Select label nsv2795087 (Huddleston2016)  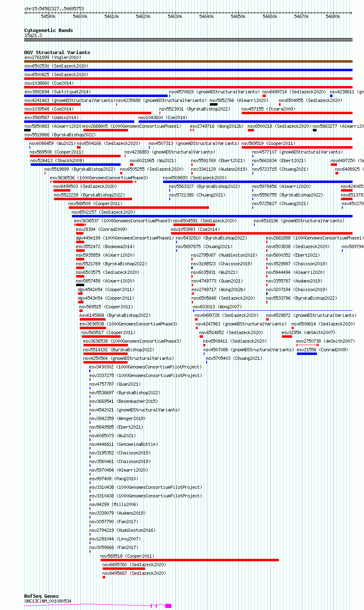point(225,255)
